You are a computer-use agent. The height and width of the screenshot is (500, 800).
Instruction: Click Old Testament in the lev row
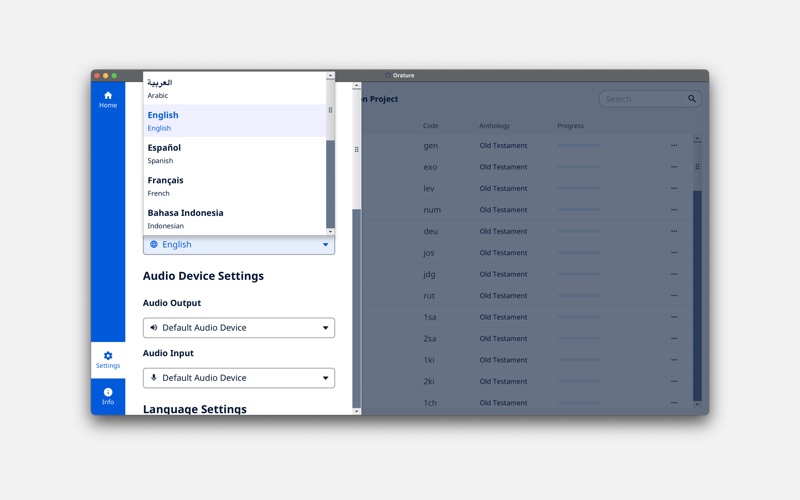[x=503, y=188]
